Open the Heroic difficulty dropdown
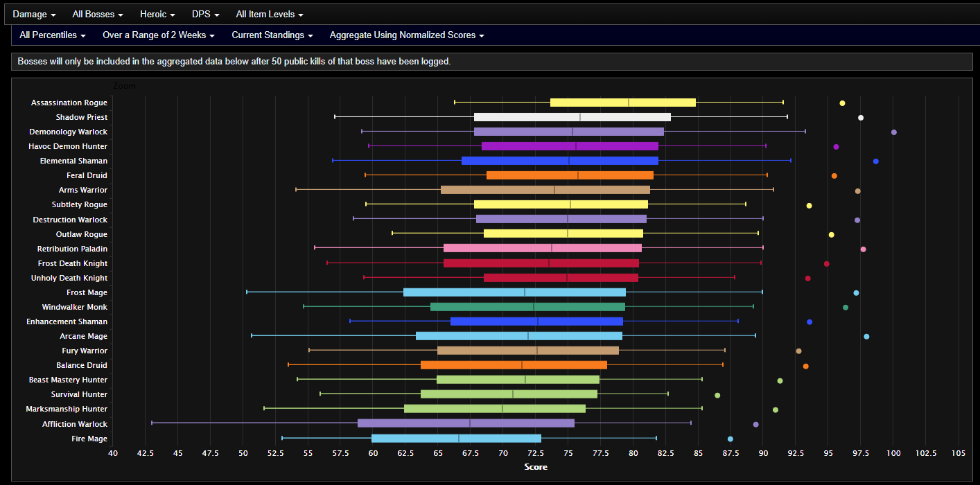980x485 pixels. pyautogui.click(x=157, y=14)
